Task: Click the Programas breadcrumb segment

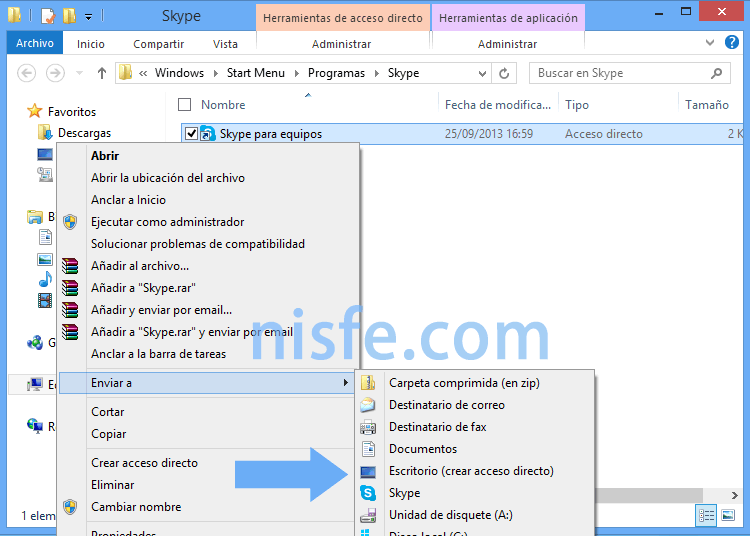Action: [x=336, y=73]
